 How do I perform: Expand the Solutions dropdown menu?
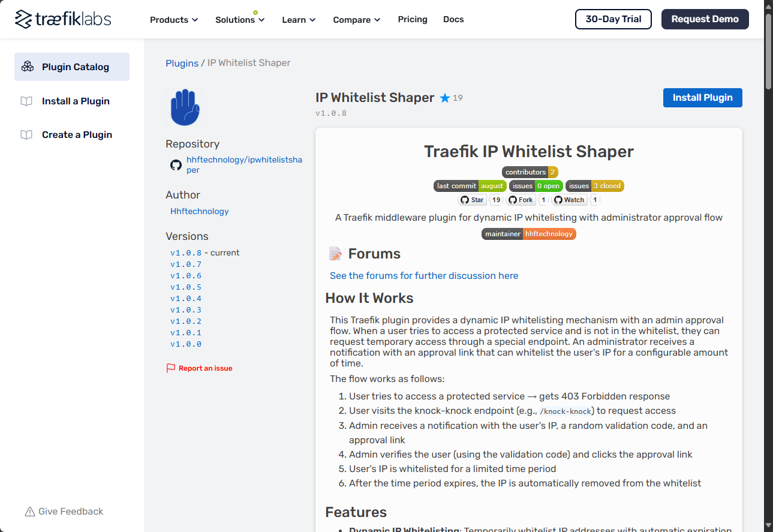point(240,20)
